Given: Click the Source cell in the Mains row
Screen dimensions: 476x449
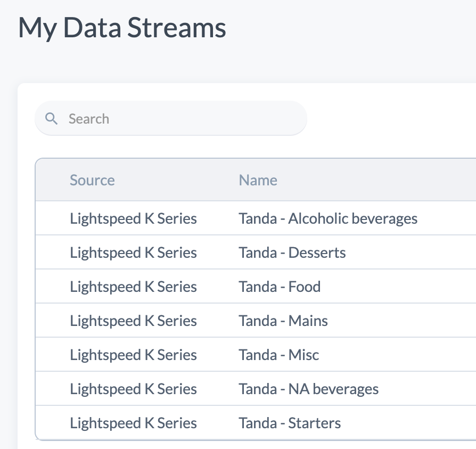Looking at the screenshot, I should [133, 321].
